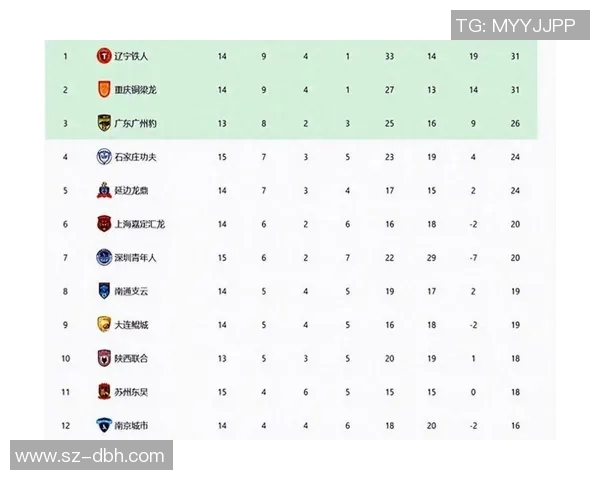The height and width of the screenshot is (480, 600).
Task: Open the 辽宁铁人 team name link
Action: [131, 56]
